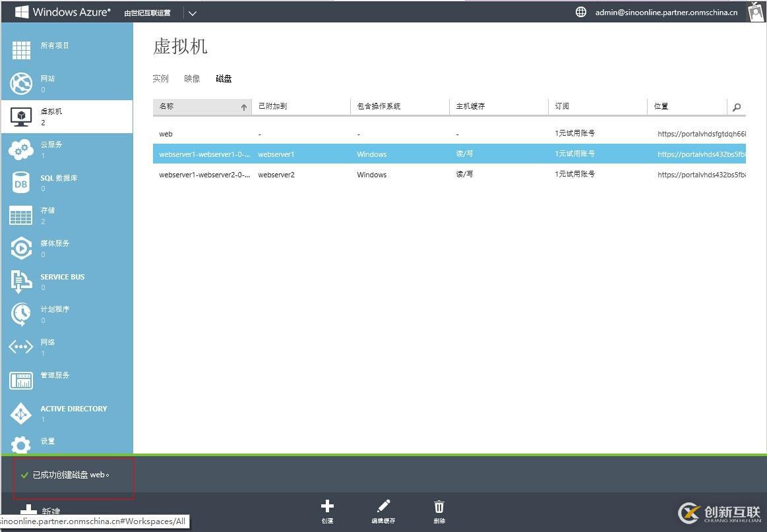This screenshot has height=532, width=767.
Task: Click the search magnifier in table header
Action: 737,107
